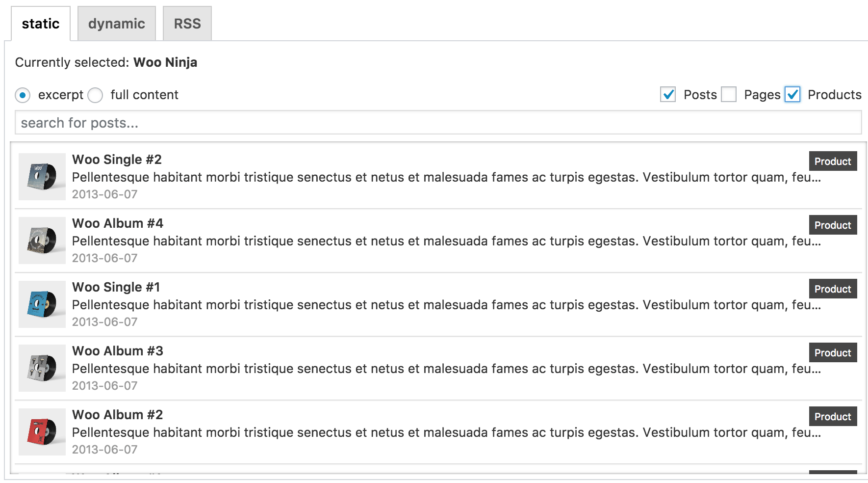Viewport: 868px width, 483px height.
Task: Choose the excerpt radio option
Action: coord(23,95)
